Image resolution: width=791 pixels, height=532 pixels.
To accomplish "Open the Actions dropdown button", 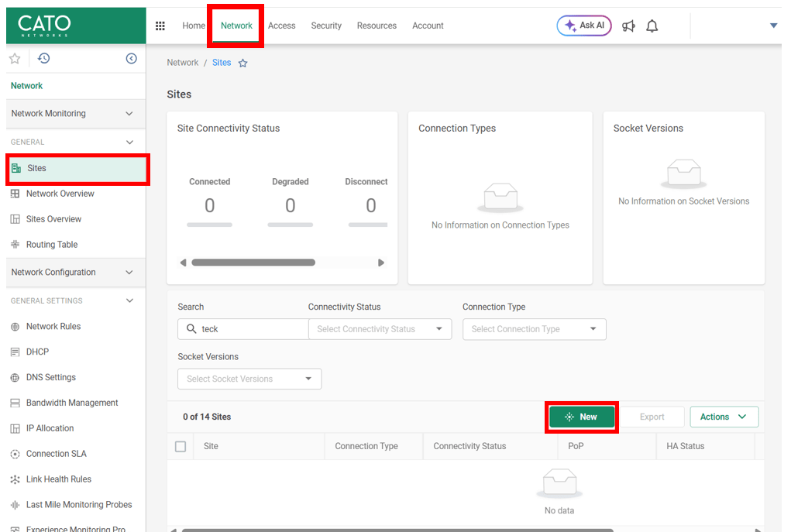I will (724, 417).
